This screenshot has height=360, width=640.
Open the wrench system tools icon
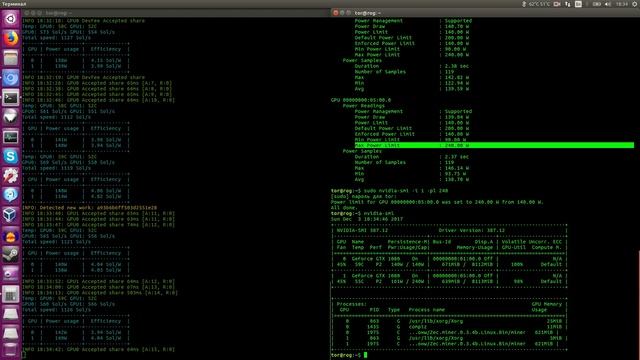tap(11, 176)
